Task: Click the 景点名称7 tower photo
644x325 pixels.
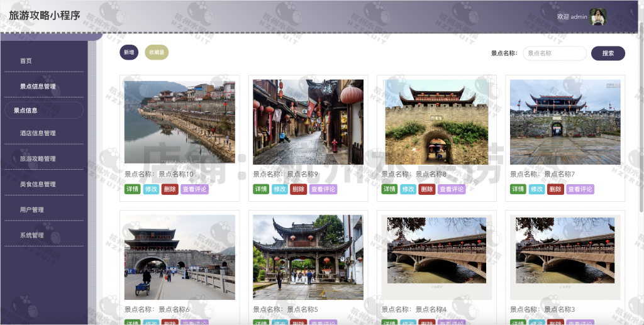Action: point(565,122)
